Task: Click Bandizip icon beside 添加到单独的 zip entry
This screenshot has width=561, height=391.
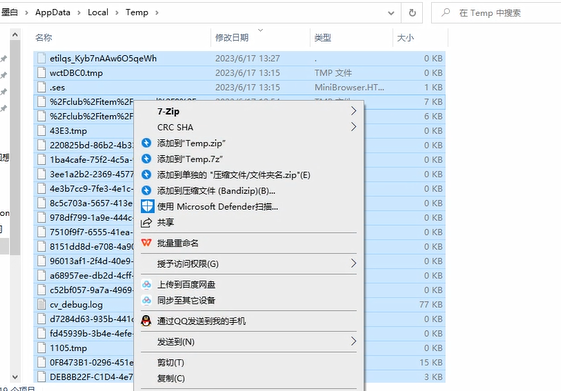Action: tap(146, 175)
